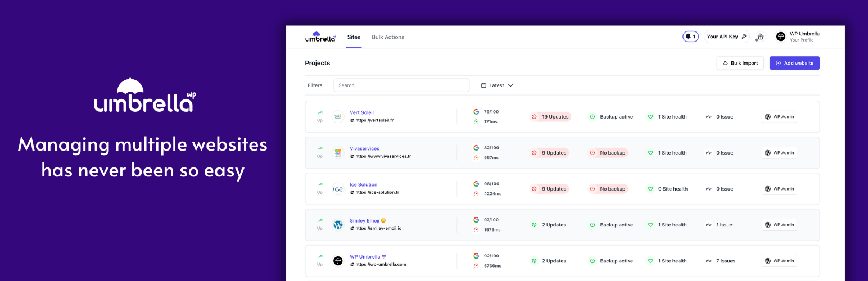The width and height of the screenshot is (868, 281).
Task: Click No backup badge for Ice Solution
Action: [x=608, y=189]
